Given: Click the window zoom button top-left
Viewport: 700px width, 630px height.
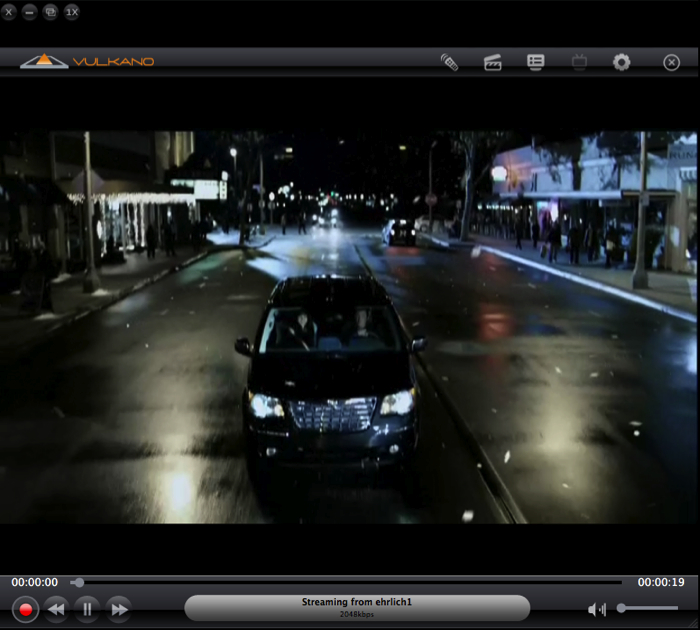Looking at the screenshot, I should tap(50, 12).
